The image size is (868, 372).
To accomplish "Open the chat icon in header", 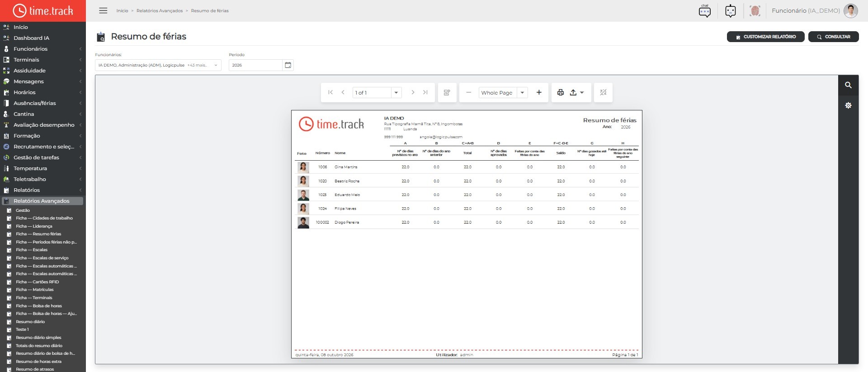I will tap(704, 11).
